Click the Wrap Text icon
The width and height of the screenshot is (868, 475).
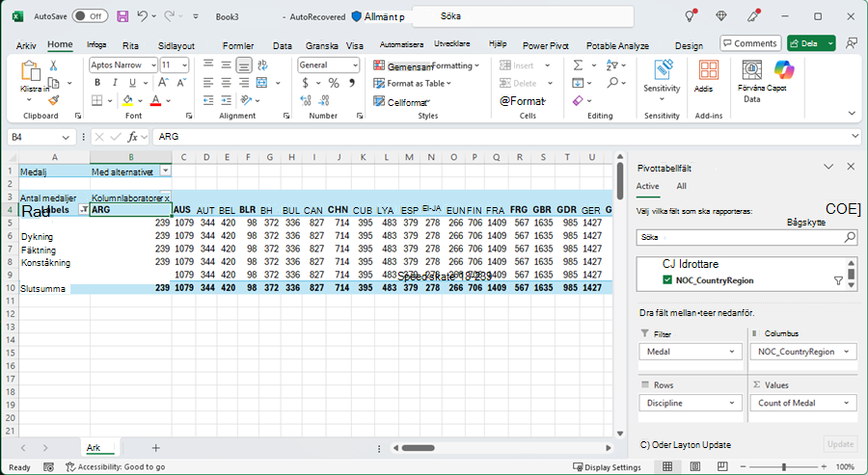(262, 66)
